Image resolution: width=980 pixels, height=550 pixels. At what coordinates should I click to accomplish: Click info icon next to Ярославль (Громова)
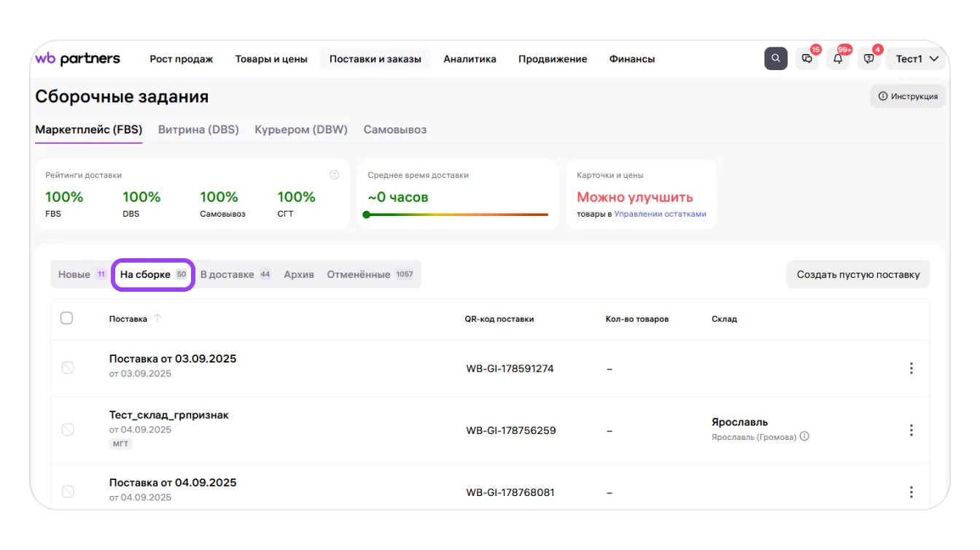click(804, 437)
